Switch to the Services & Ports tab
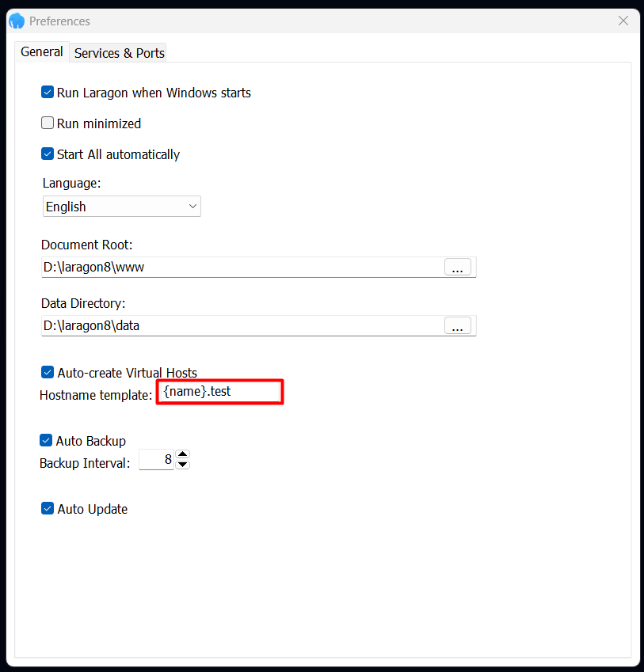 click(x=118, y=52)
